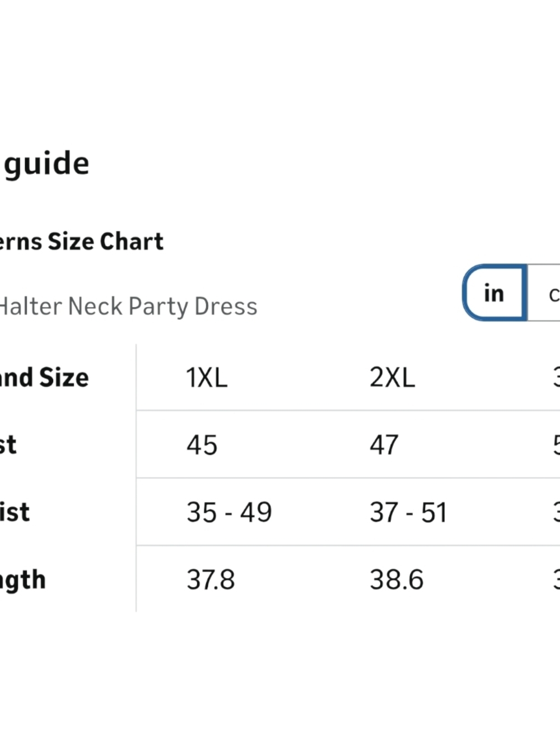Switch units to cm toggle
This screenshot has height=747, width=560.
pos(544,293)
